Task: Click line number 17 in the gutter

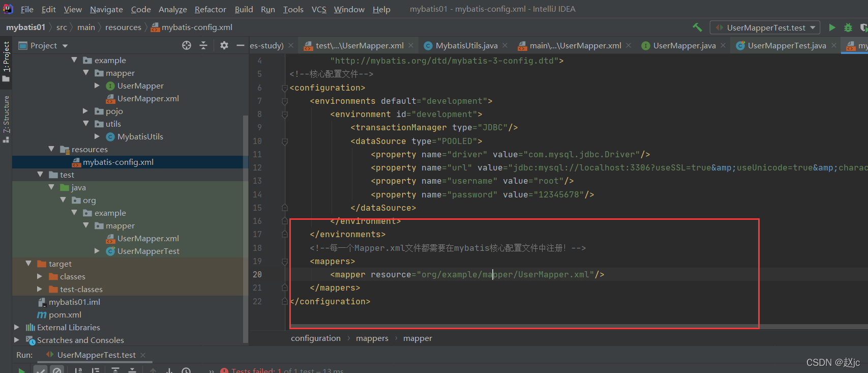Action: pos(257,234)
